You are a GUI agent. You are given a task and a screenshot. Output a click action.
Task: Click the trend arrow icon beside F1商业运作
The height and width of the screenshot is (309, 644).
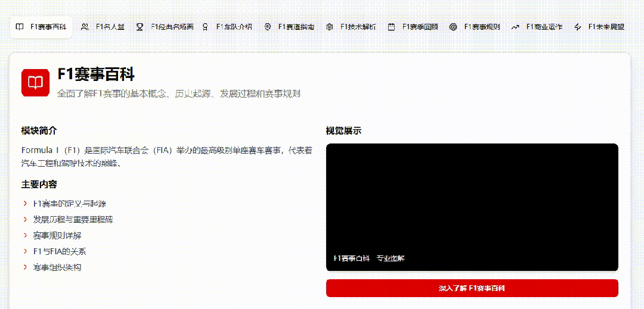[x=515, y=27]
